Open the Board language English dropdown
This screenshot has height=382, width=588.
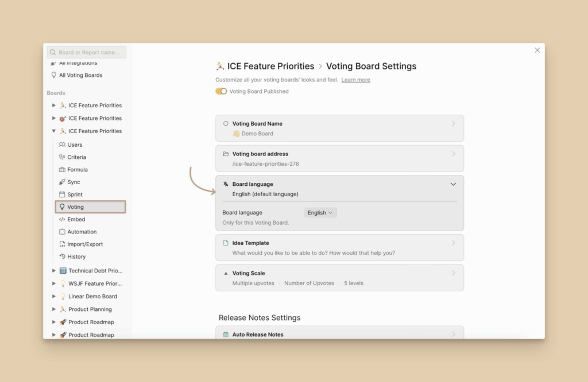click(x=320, y=213)
